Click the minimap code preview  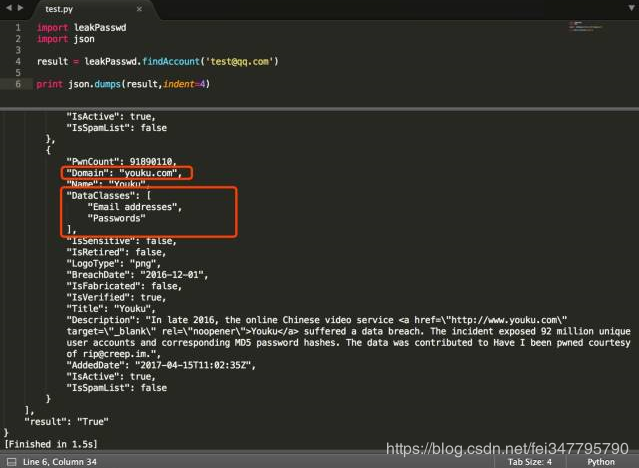click(x=586, y=26)
